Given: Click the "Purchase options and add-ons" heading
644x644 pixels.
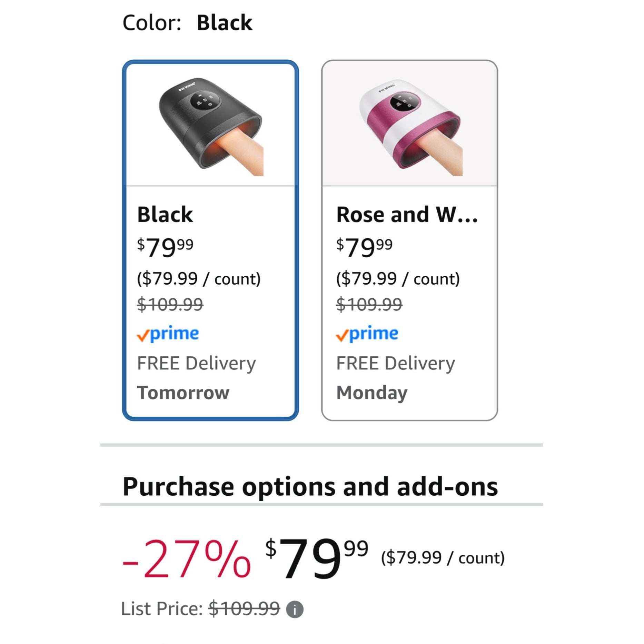Looking at the screenshot, I should tap(310, 487).
